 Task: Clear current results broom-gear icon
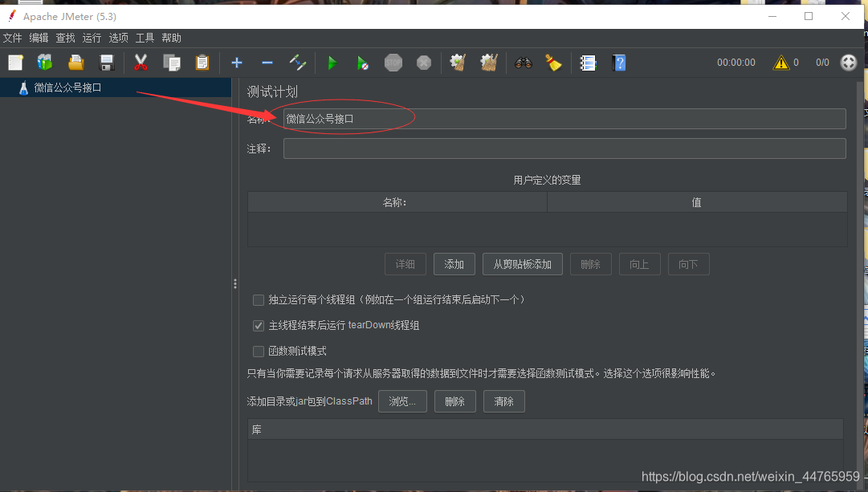pos(458,63)
